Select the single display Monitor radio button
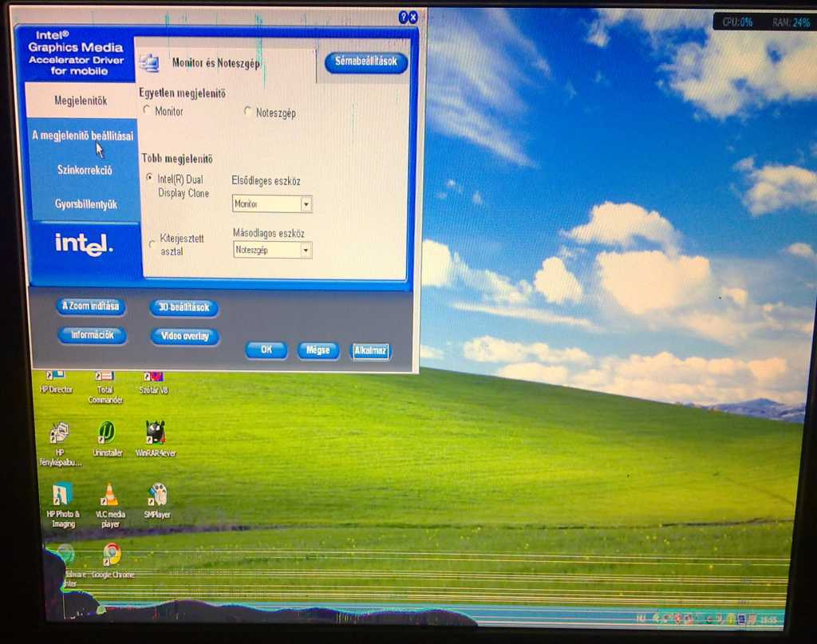Screen dimensions: 817x644 point(147,110)
